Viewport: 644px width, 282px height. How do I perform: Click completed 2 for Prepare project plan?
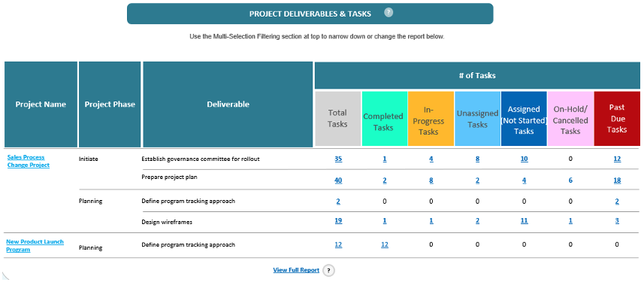point(385,180)
